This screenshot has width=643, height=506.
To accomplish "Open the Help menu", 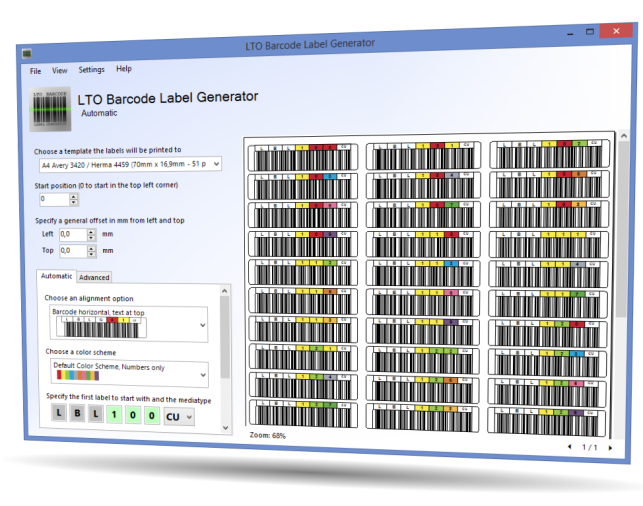I will click(x=123, y=68).
